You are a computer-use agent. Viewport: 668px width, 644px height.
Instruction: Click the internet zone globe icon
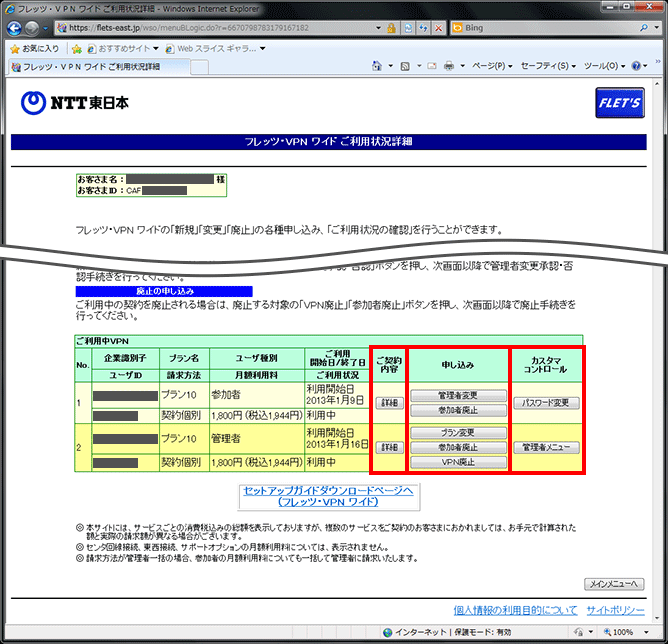pos(387,632)
